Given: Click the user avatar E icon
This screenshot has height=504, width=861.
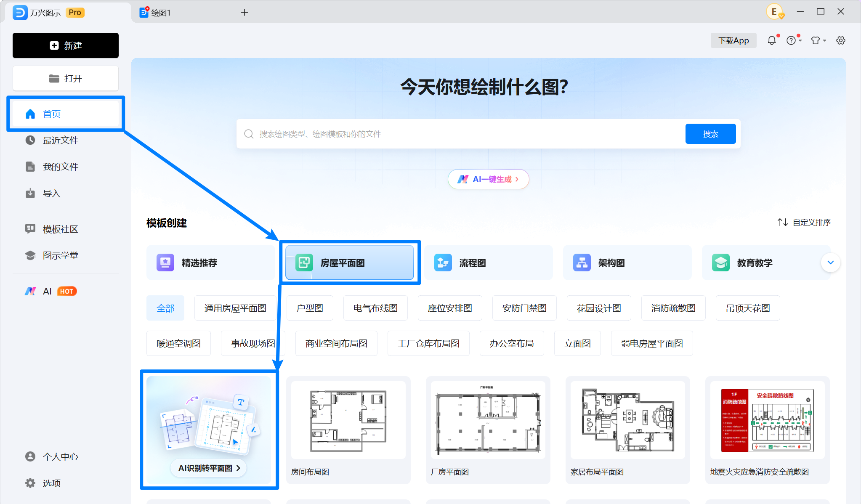Looking at the screenshot, I should pos(775,12).
